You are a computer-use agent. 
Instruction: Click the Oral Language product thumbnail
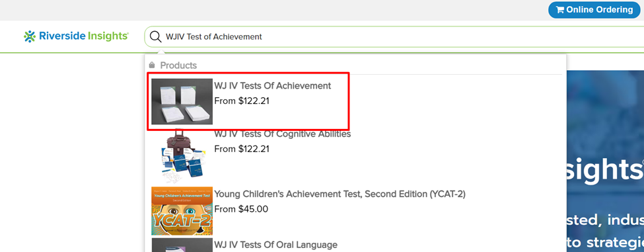click(182, 245)
